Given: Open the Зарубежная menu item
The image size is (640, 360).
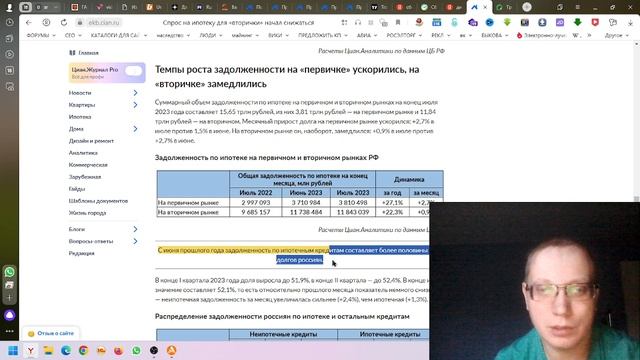Looking at the screenshot, I should click(85, 177).
